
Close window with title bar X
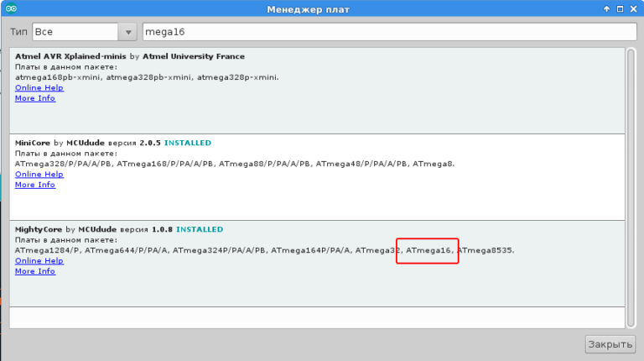click(633, 8)
